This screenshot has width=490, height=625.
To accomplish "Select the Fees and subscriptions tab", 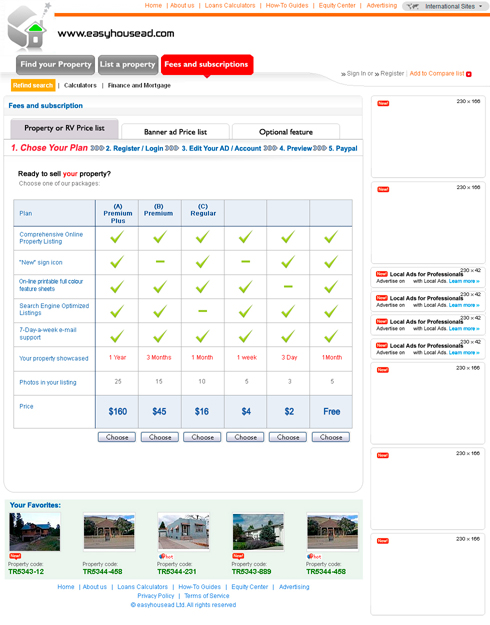I will (207, 65).
